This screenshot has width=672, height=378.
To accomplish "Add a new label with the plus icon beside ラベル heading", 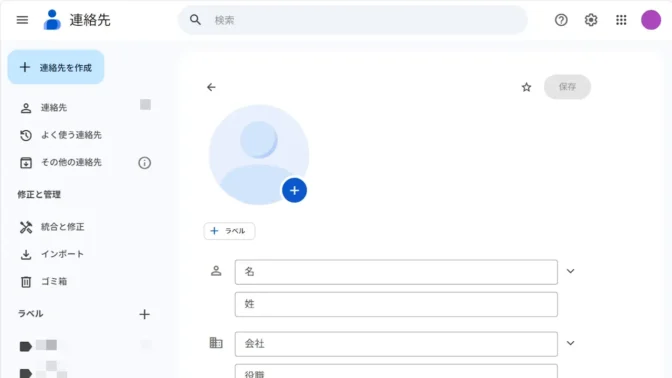I will 144,314.
